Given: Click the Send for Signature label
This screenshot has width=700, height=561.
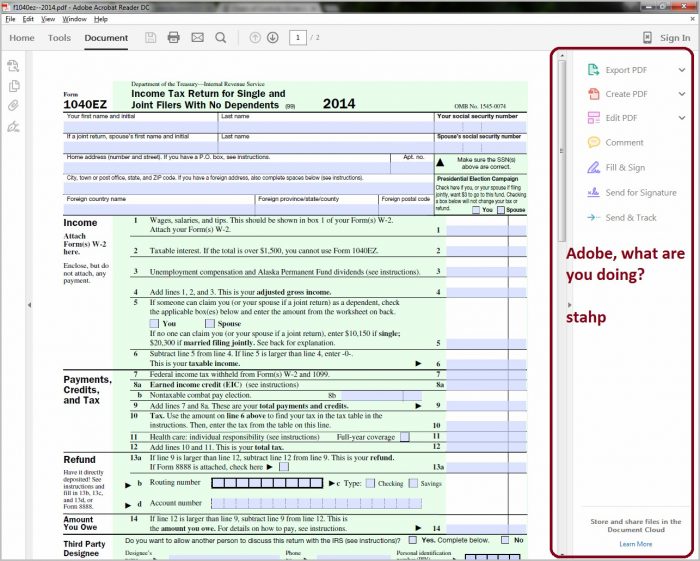Looking at the screenshot, I should click(641, 192).
